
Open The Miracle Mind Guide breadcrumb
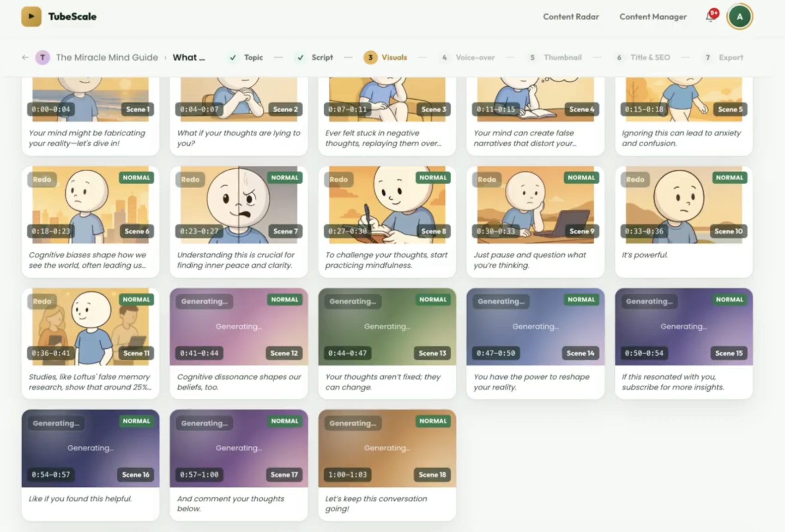(x=107, y=57)
